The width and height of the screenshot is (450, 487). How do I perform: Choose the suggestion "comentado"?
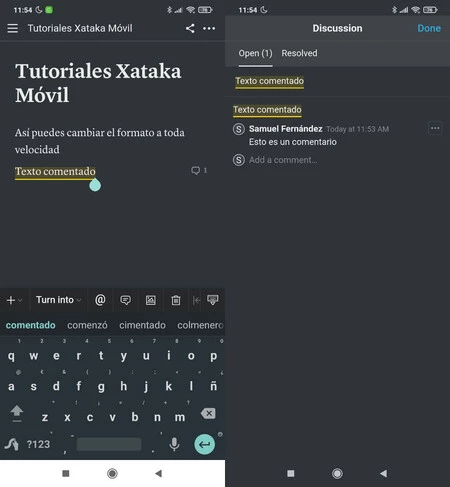[31, 325]
